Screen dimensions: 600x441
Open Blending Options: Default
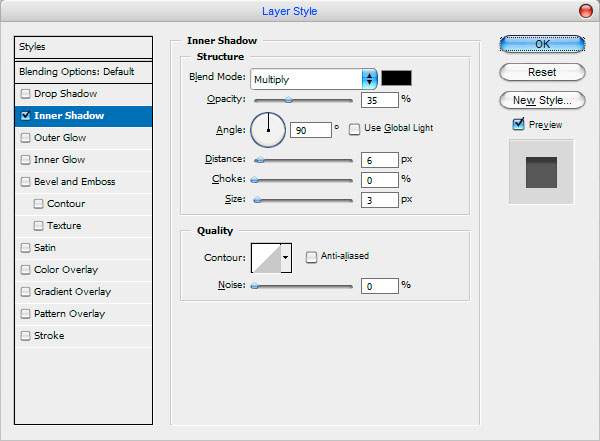coord(83,72)
